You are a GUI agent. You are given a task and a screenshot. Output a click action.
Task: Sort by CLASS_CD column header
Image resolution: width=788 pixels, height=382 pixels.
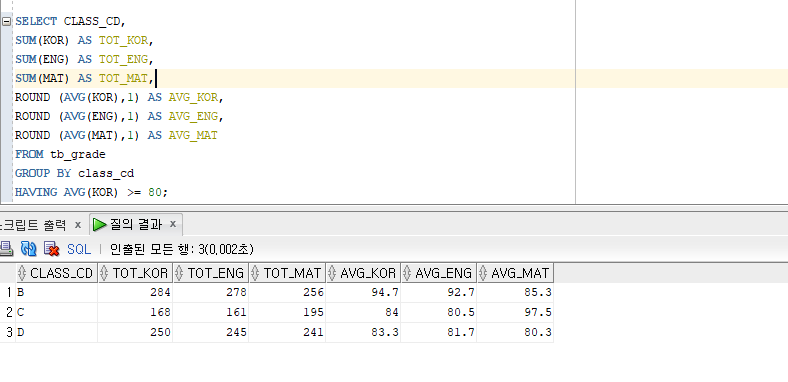pos(56,273)
